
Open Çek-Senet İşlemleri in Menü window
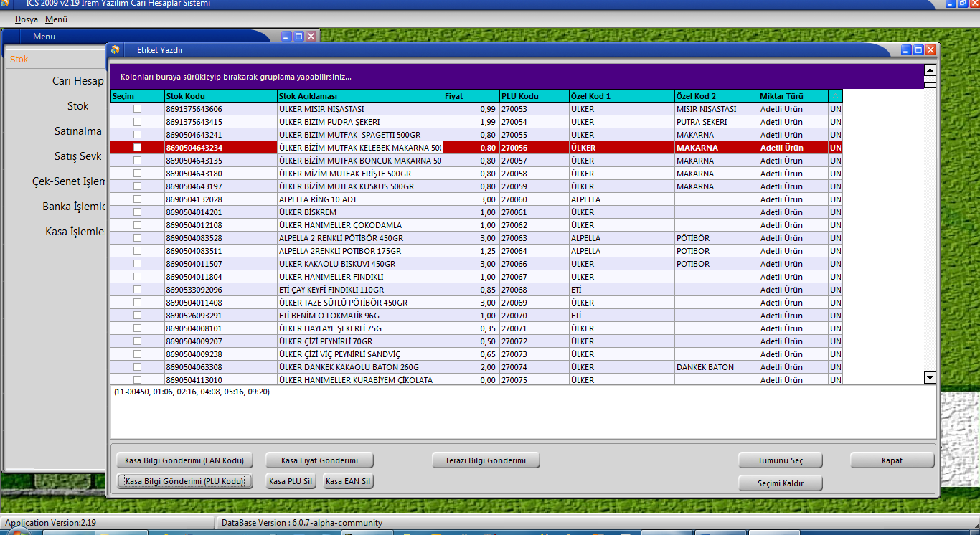coord(69,181)
